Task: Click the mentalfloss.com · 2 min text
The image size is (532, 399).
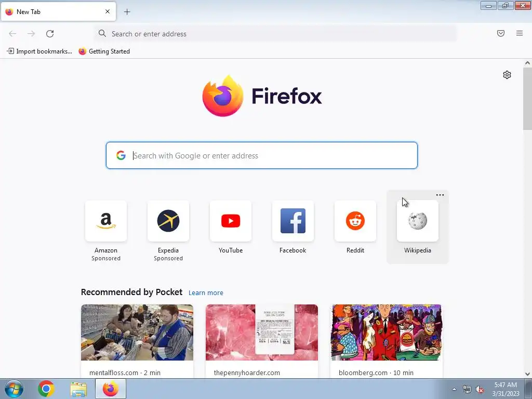Action: pyautogui.click(x=125, y=373)
